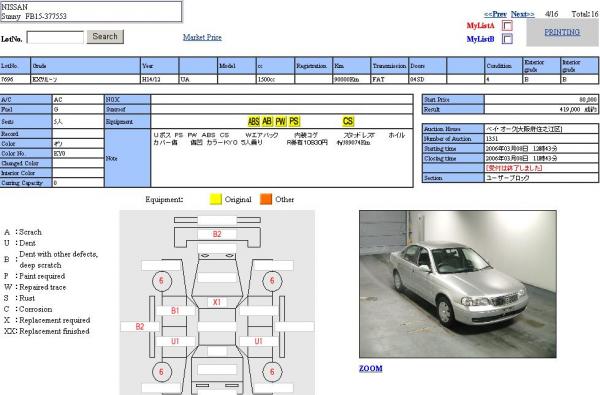Click the left U1 dent mark on the diagram

click(175, 341)
